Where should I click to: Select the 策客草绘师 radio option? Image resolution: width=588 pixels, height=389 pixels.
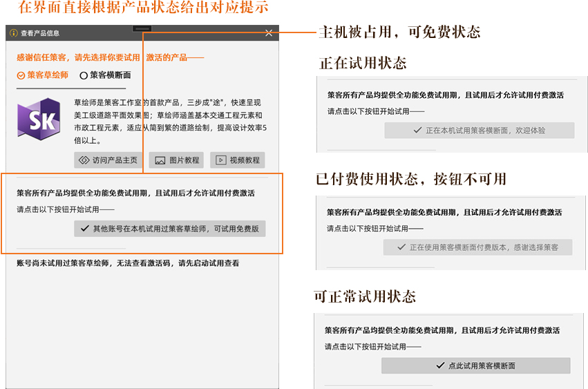(42, 75)
